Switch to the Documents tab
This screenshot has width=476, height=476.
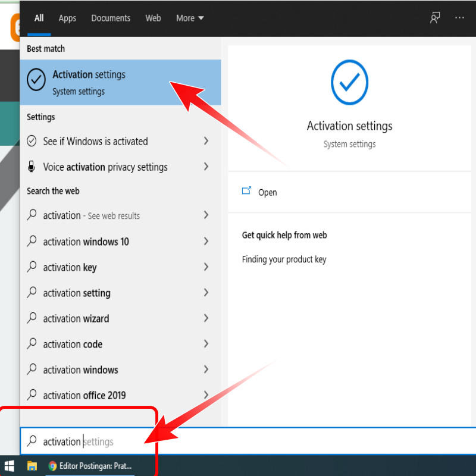click(111, 18)
